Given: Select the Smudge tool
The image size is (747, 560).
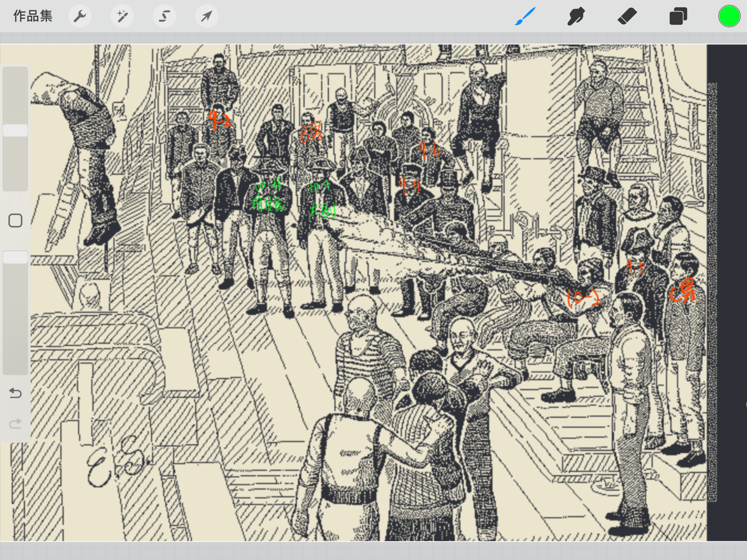Looking at the screenshot, I should [576, 16].
